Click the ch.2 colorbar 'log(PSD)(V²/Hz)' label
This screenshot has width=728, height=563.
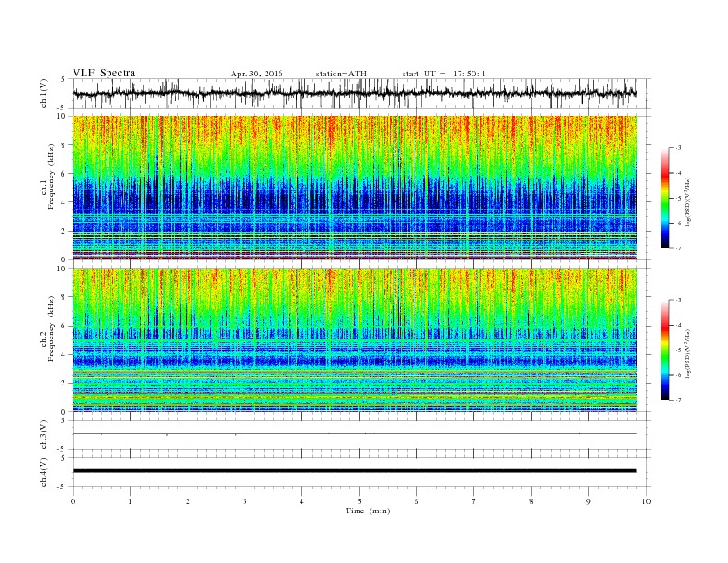688,353
